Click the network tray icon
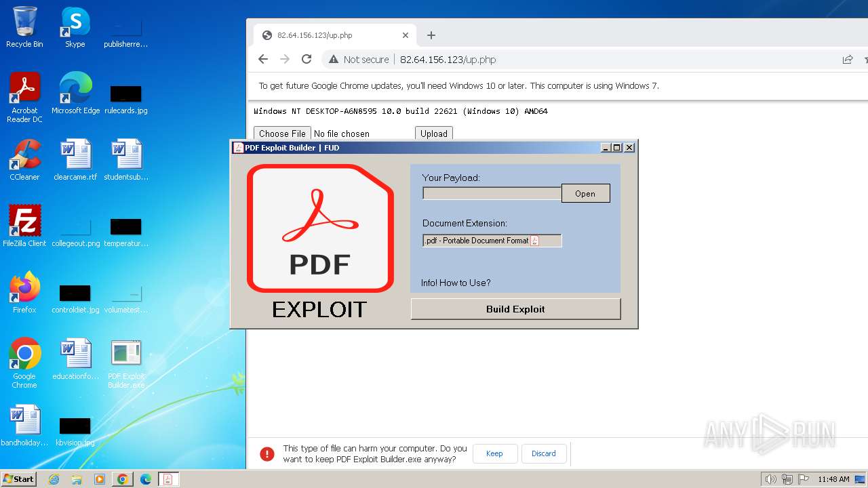 coord(787,479)
